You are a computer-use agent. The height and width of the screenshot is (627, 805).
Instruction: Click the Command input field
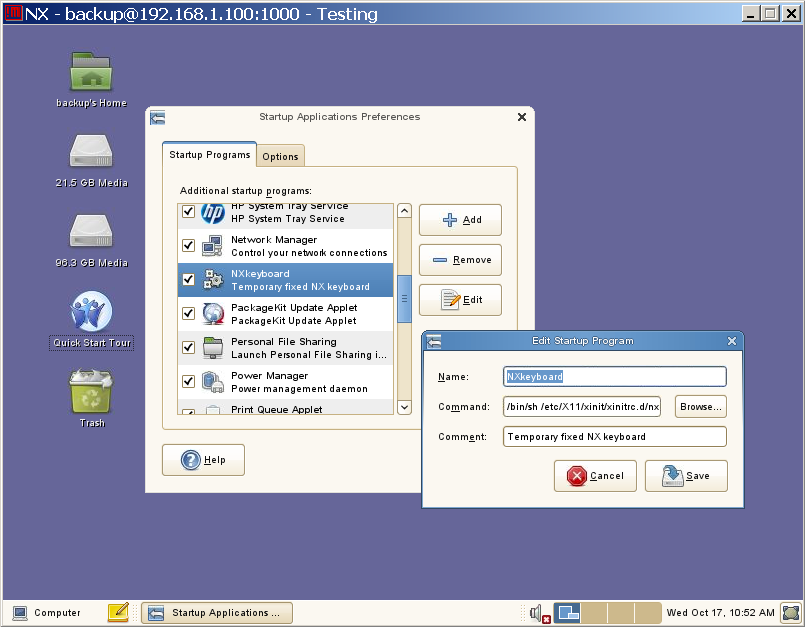coord(582,407)
